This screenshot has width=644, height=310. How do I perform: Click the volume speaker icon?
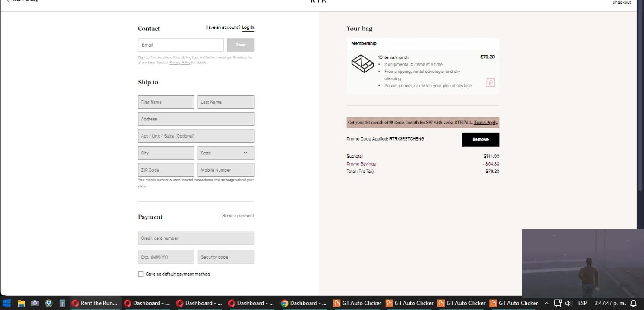(568, 303)
